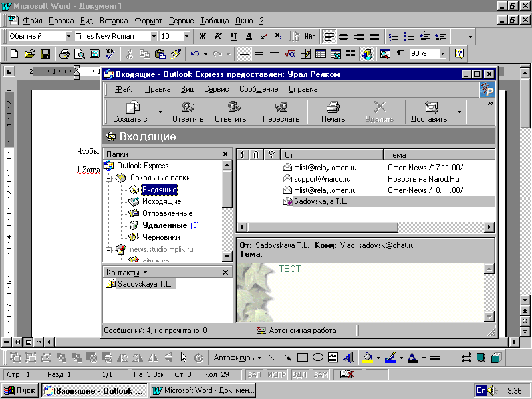532x399 pixels.
Task: Insert a table using Word's table icon
Action: [321, 54]
